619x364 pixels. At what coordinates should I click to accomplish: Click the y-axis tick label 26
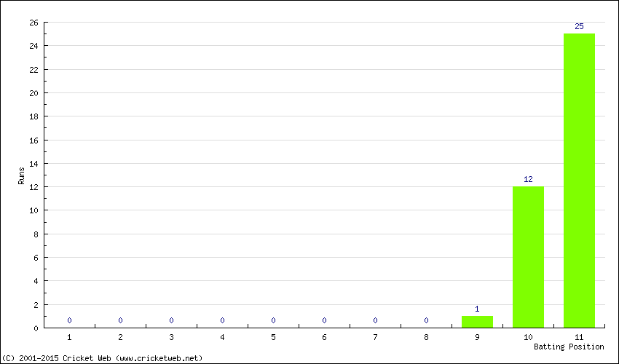coord(34,23)
